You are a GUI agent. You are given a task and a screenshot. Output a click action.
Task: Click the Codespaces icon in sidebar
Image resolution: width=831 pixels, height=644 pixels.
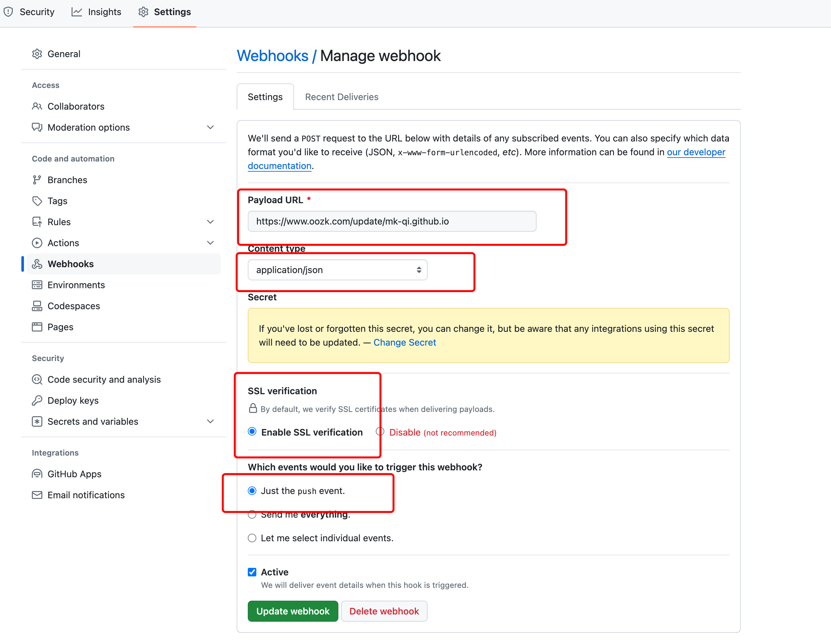[37, 306]
